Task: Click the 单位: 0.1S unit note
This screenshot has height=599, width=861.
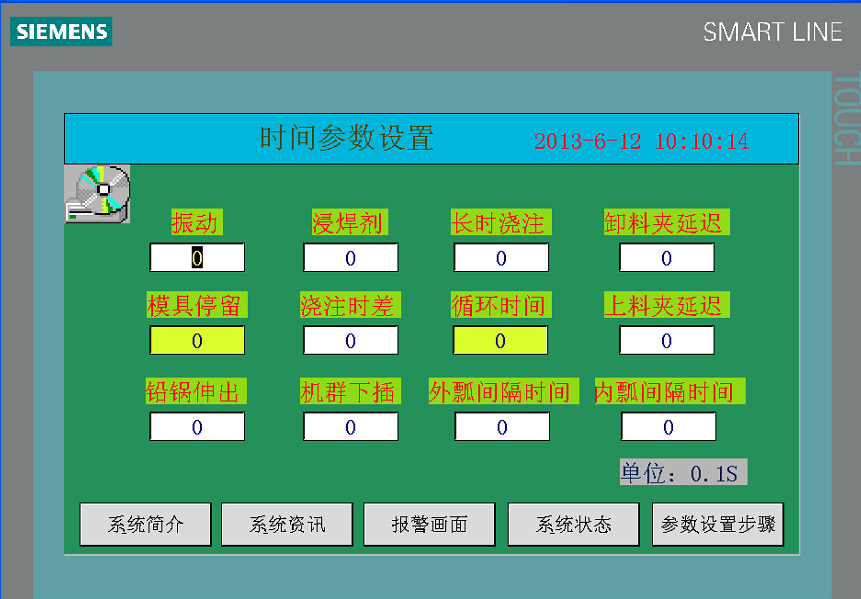Action: [684, 472]
